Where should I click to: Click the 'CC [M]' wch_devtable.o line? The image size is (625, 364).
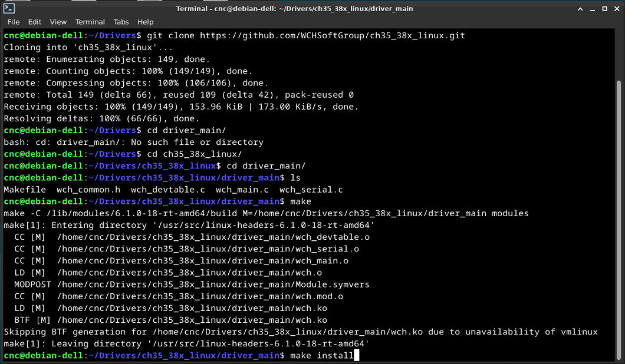tap(192, 237)
